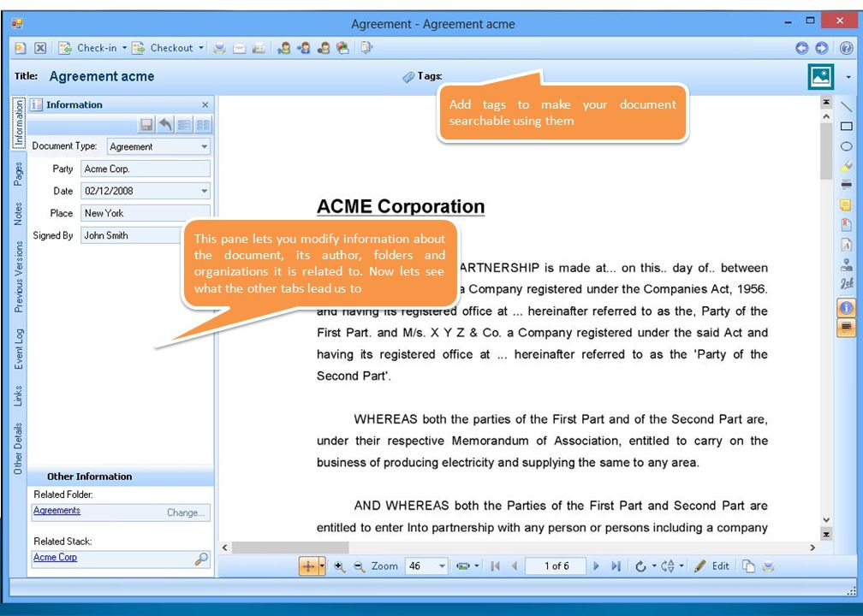
Task: Switch to the Other Details side tab
Action: (x=19, y=448)
